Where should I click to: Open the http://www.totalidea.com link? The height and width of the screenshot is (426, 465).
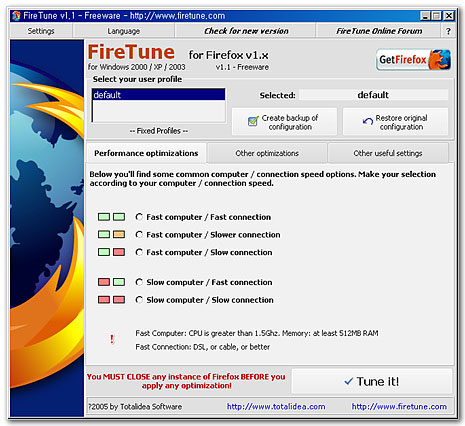[x=276, y=407]
